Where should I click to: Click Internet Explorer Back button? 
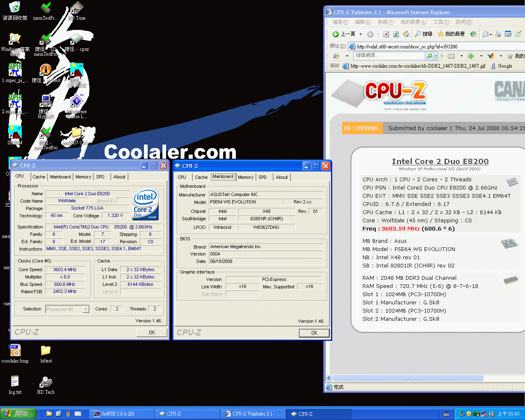[x=344, y=34]
